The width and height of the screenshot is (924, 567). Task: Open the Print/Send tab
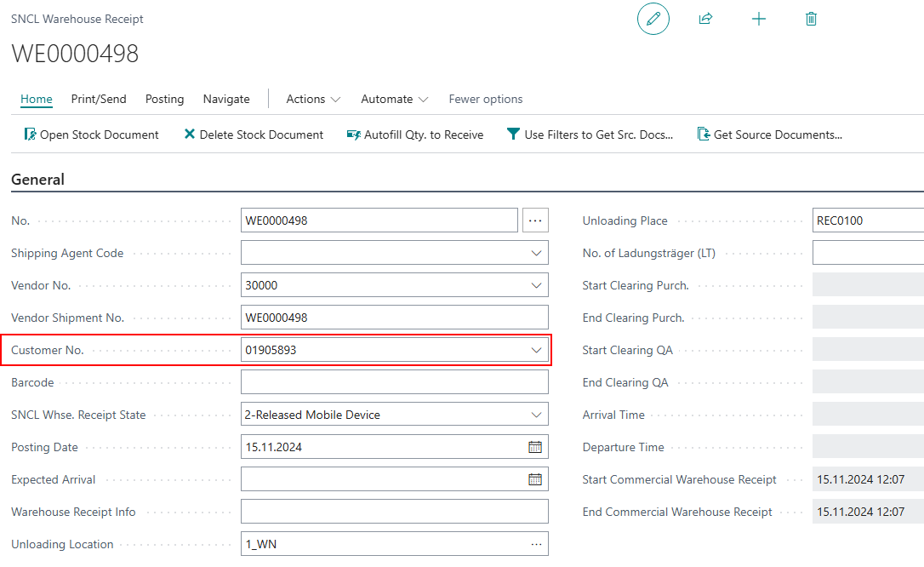(x=99, y=99)
